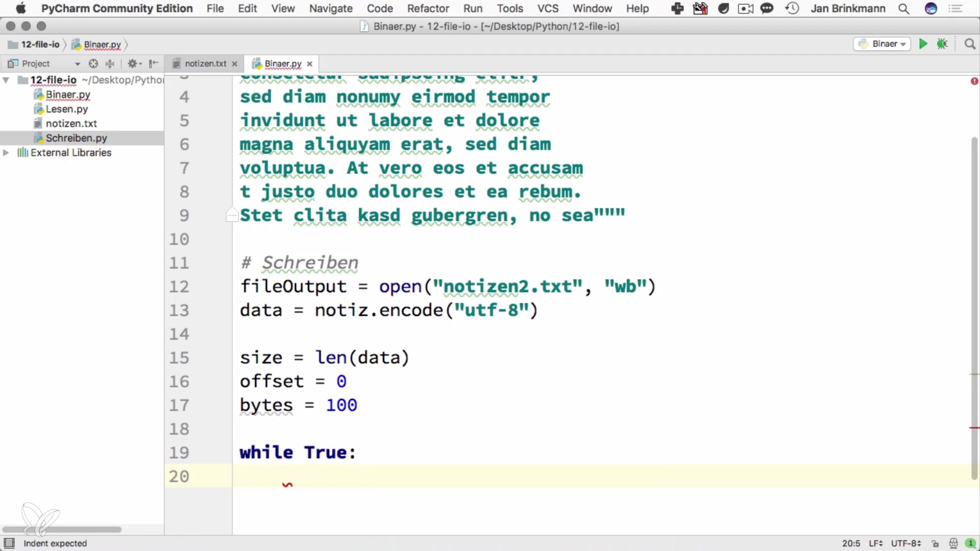This screenshot has height=551, width=980.
Task: Hide the Project tool window
Action: tap(153, 63)
